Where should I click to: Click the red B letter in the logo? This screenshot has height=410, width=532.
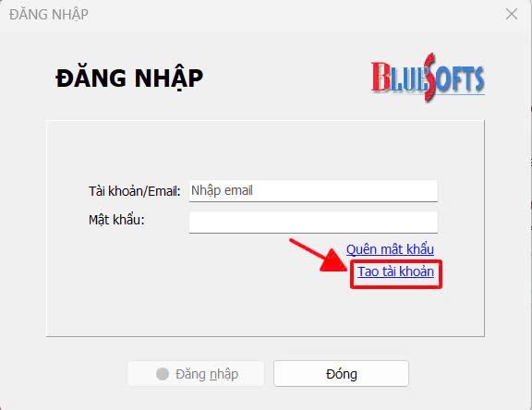coord(380,77)
